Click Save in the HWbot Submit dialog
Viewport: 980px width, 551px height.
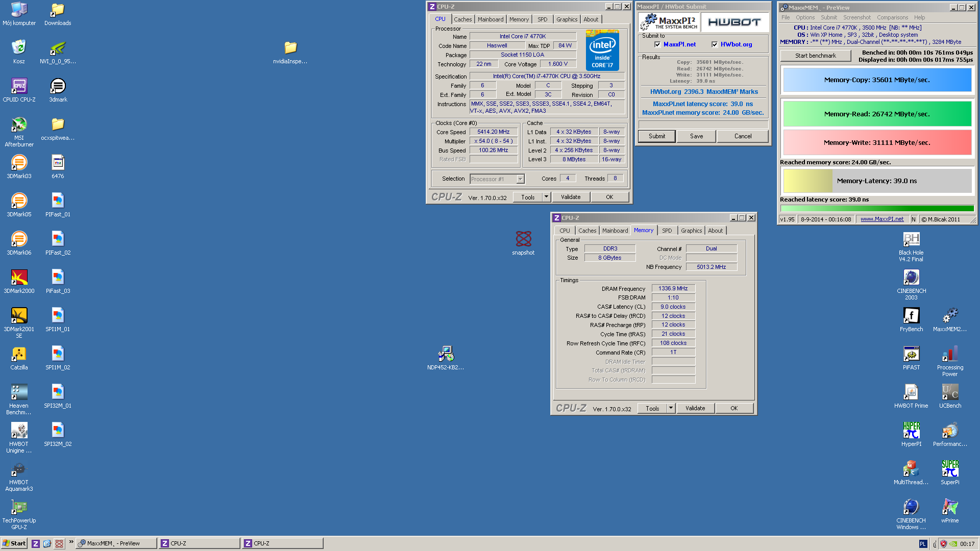point(696,136)
